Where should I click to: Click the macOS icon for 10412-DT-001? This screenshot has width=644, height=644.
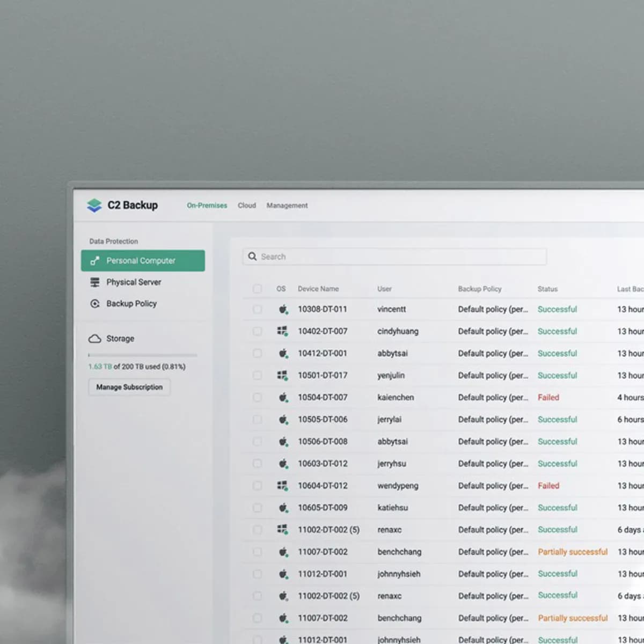tap(283, 353)
